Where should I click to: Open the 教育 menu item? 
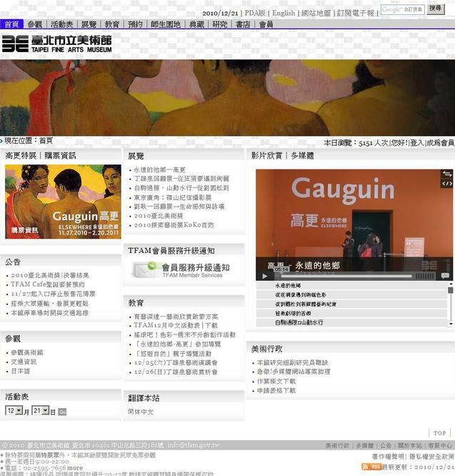click(x=112, y=24)
